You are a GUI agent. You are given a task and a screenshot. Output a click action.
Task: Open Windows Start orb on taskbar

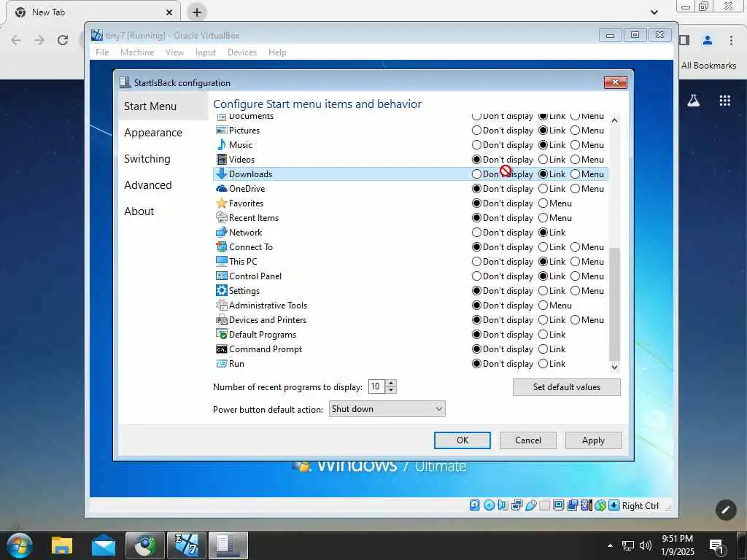tap(20, 545)
